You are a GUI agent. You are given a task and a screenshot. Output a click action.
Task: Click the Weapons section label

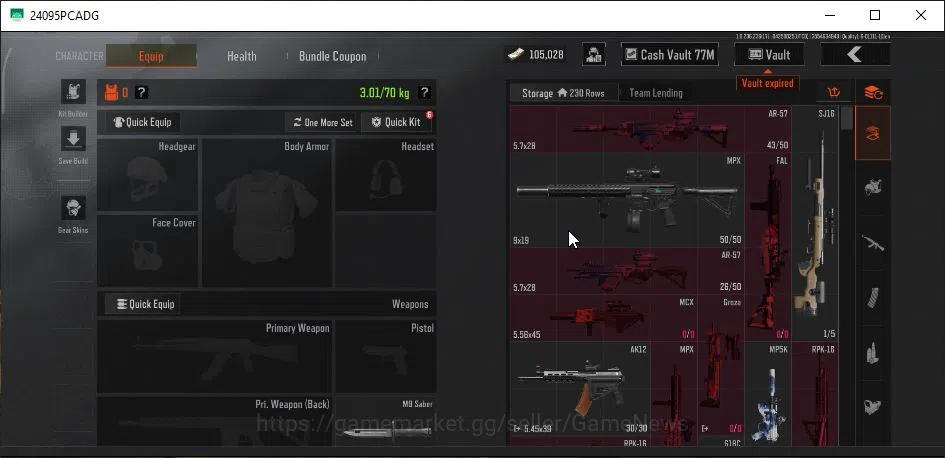(x=410, y=304)
